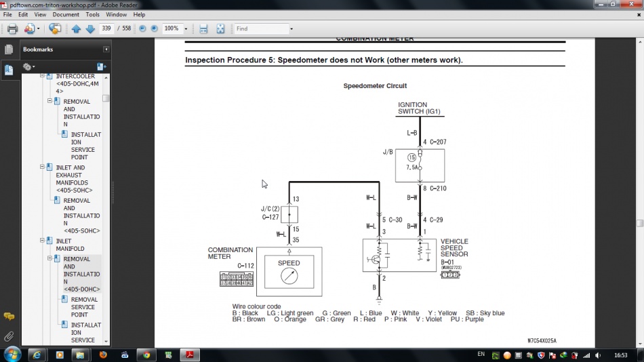Collapse REMOVAL AND INSTALLATION node under INTERCOOLER
644x362 pixels.
coord(49,101)
